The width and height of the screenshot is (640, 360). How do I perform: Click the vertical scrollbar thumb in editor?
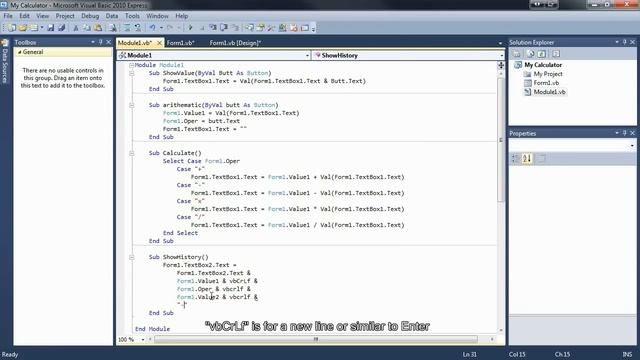(x=501, y=140)
